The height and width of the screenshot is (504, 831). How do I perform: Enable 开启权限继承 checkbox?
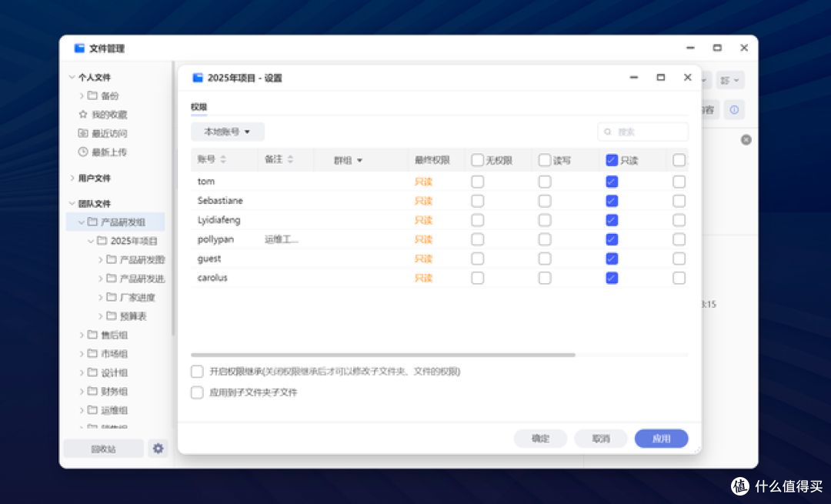click(197, 372)
